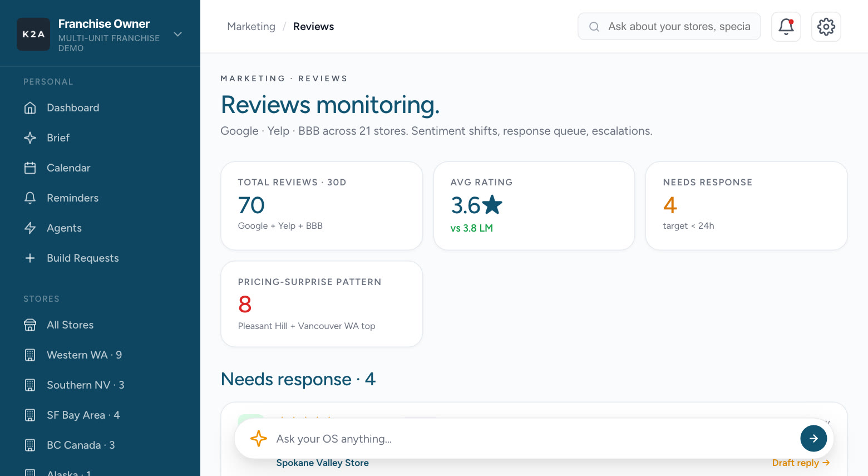Click the Southern NV building icon
Viewport: 868px width, 476px height.
point(30,385)
